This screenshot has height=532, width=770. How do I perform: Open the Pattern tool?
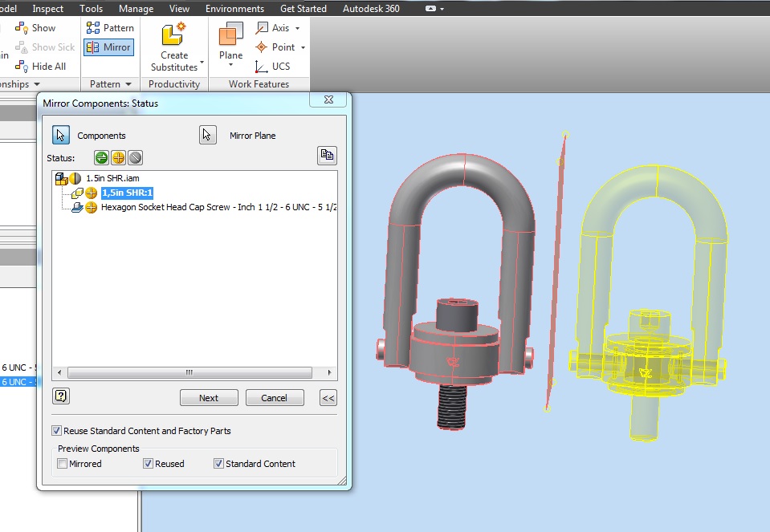click(110, 27)
